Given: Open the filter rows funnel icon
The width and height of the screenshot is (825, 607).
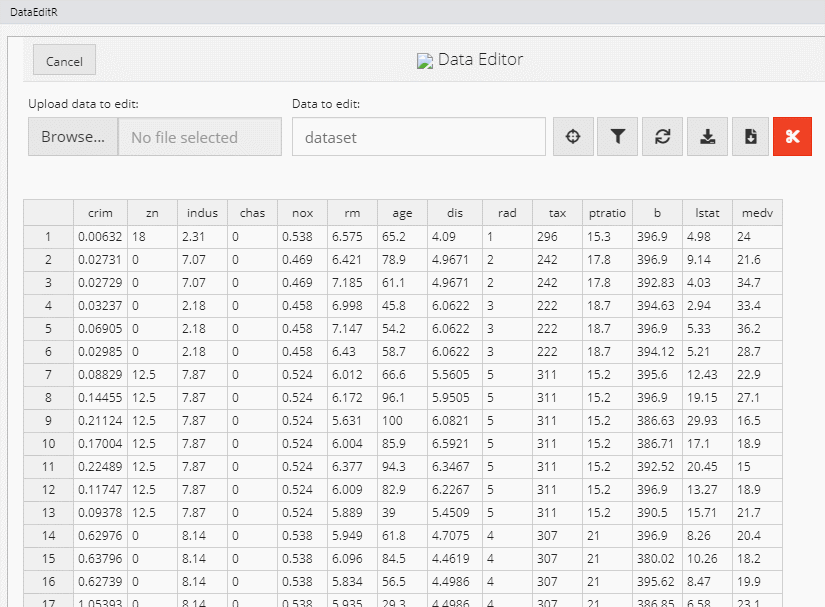Looking at the screenshot, I should pos(618,137).
